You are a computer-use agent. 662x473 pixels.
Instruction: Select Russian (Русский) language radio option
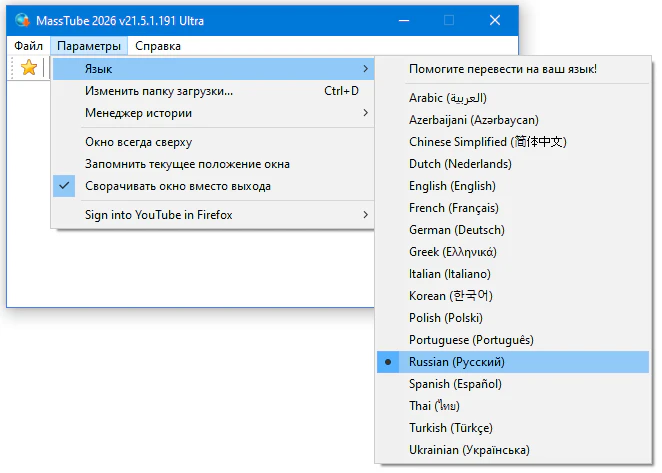[x=457, y=361]
